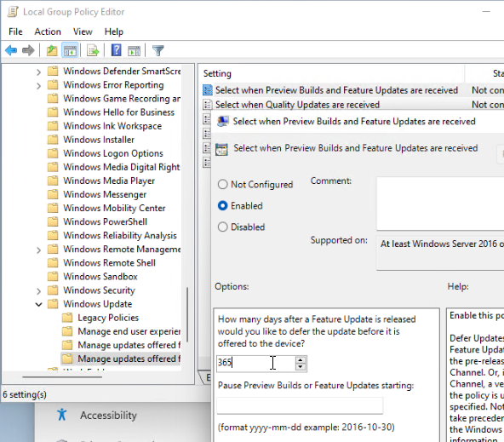504x442 pixels.
Task: Click the Forward arrow toolbar icon
Action: click(x=28, y=50)
